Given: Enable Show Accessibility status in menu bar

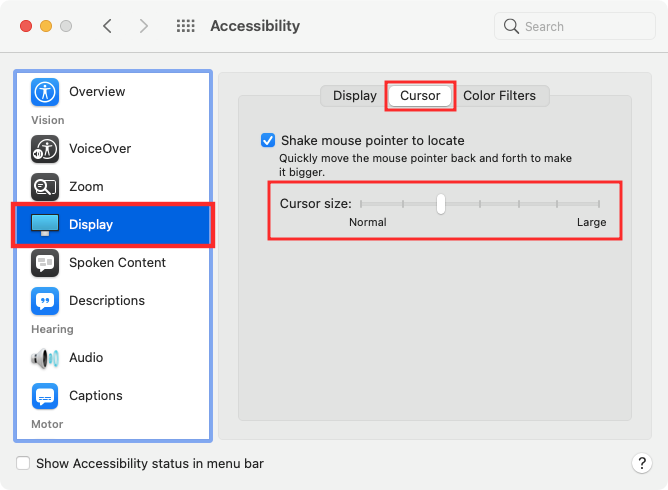Looking at the screenshot, I should [x=23, y=463].
